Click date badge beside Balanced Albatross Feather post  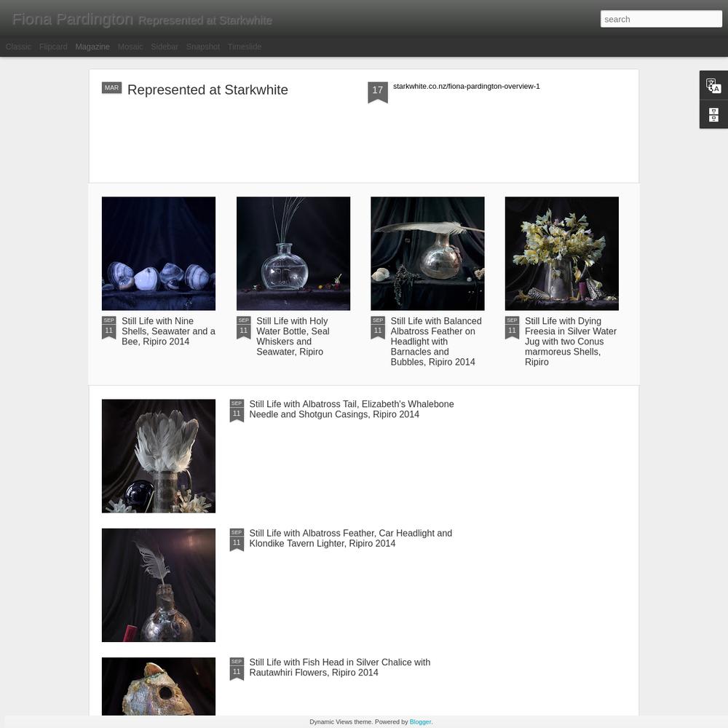(377, 328)
